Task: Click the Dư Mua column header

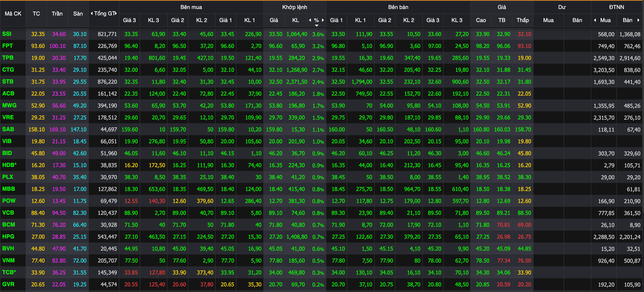Action: (x=548, y=20)
